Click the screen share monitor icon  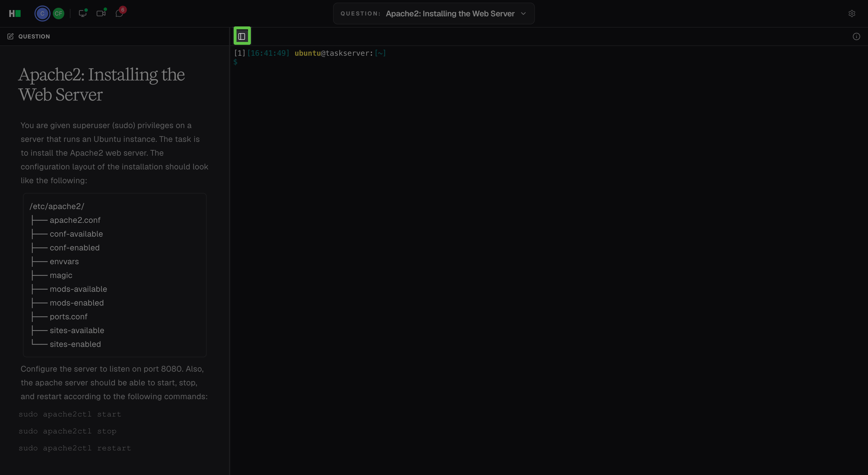(x=83, y=13)
